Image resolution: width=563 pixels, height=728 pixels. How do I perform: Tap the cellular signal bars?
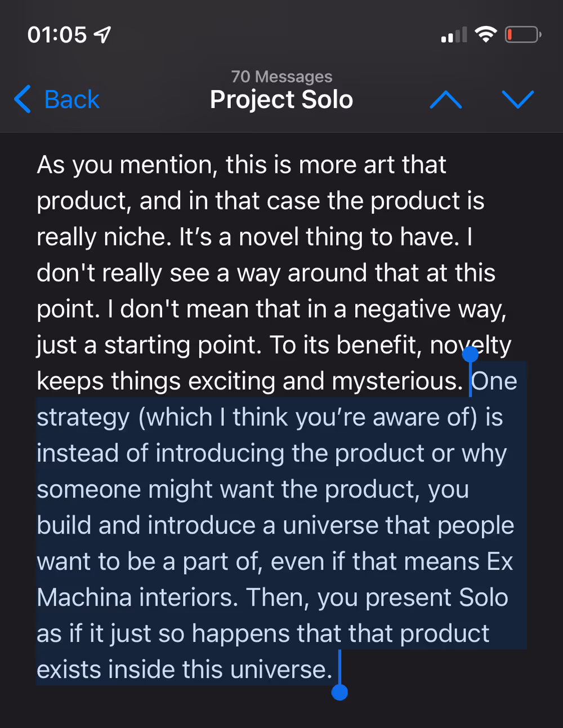454,35
